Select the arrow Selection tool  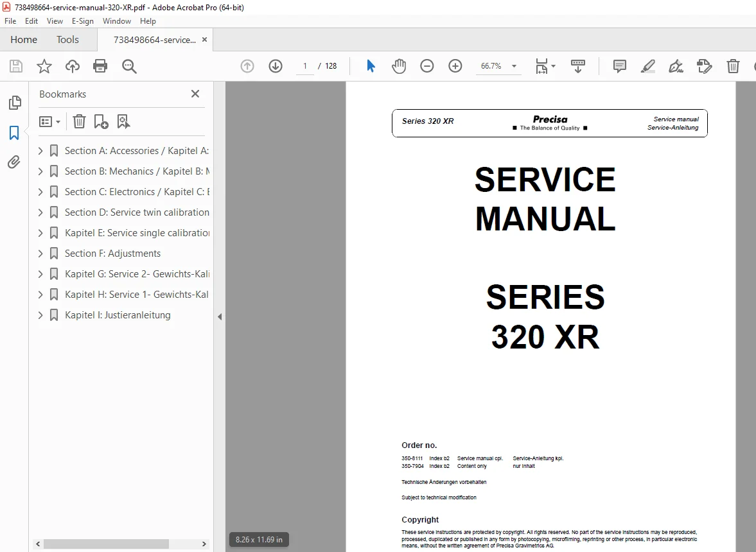click(370, 66)
